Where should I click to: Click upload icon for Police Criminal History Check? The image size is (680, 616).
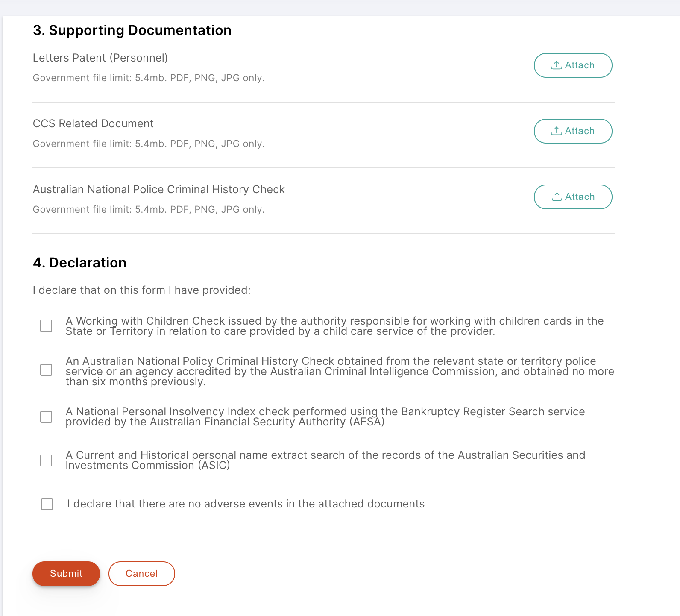coord(556,197)
